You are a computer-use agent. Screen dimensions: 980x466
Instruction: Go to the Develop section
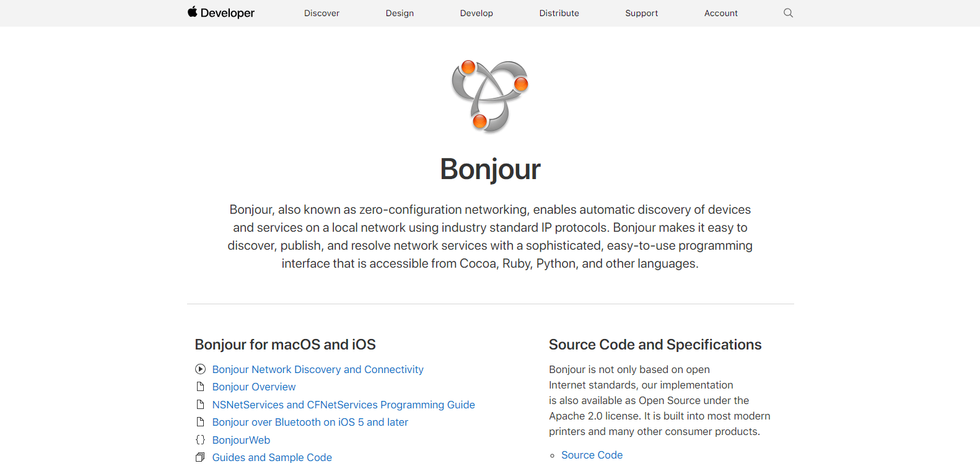click(x=476, y=13)
